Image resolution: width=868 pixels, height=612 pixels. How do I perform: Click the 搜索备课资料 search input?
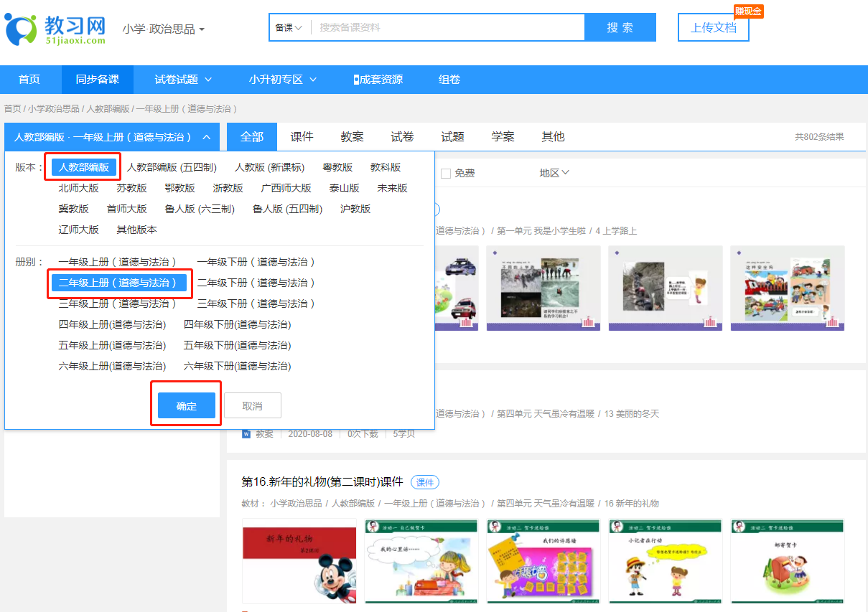(448, 27)
